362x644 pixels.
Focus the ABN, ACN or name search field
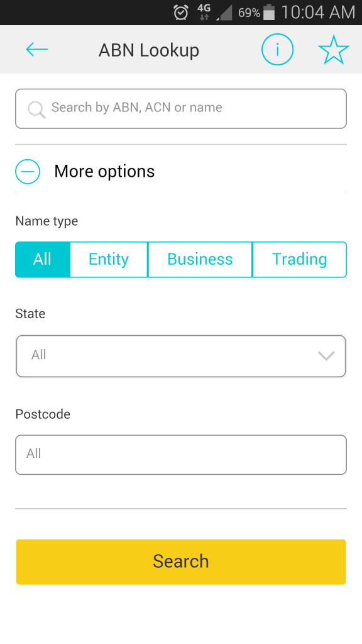181,109
